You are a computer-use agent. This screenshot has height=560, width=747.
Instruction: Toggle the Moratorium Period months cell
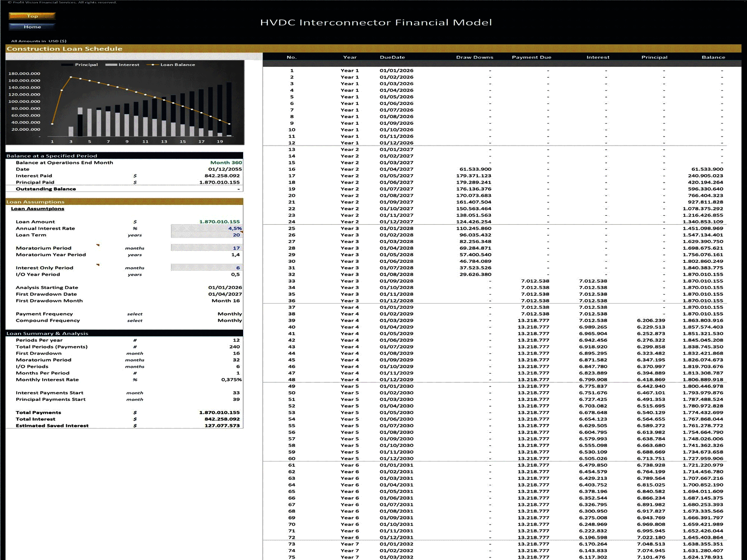(x=206, y=248)
